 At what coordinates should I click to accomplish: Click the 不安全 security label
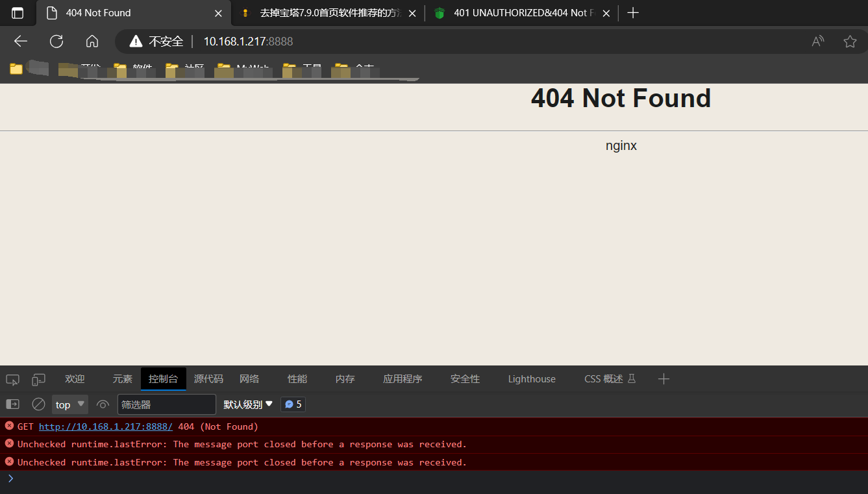tap(166, 42)
